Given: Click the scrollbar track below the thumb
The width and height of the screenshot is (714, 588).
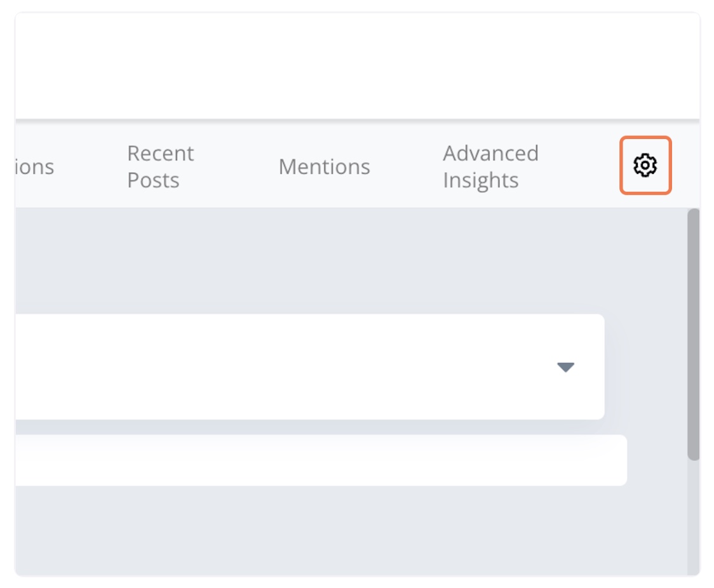Looking at the screenshot, I should [x=694, y=521].
